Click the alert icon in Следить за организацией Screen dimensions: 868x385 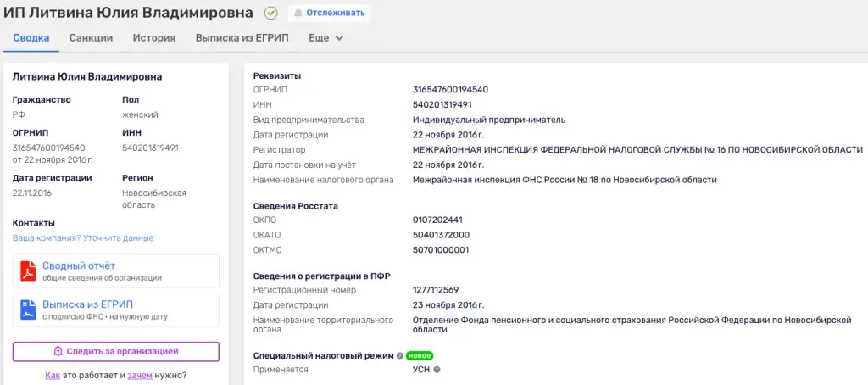58,351
